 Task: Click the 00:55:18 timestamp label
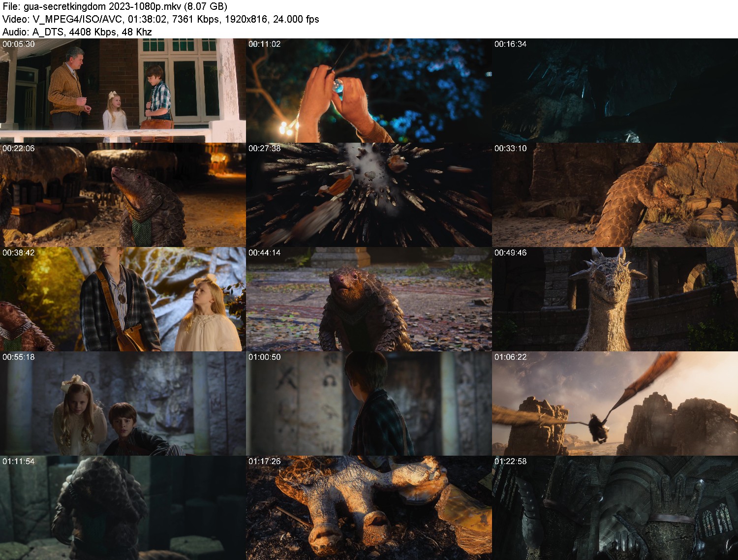point(19,357)
